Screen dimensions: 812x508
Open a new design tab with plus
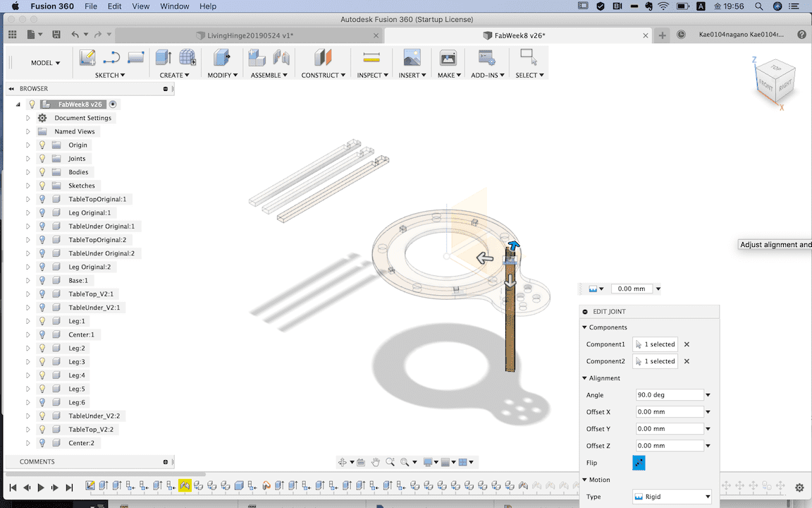coord(663,35)
